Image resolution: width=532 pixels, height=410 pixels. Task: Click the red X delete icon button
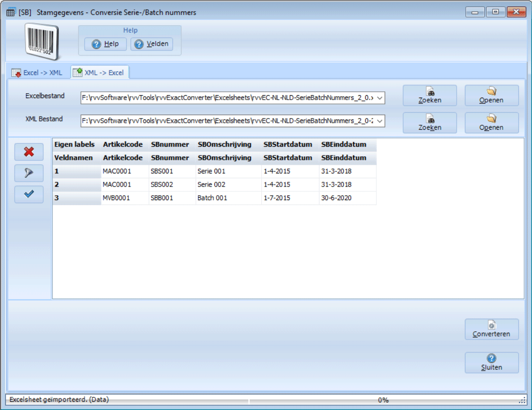pos(29,152)
